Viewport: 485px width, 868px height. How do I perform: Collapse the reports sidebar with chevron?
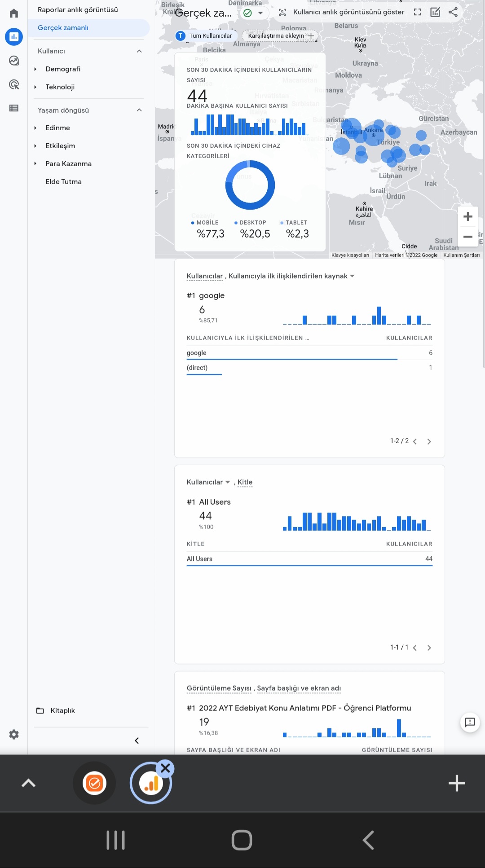point(137,740)
